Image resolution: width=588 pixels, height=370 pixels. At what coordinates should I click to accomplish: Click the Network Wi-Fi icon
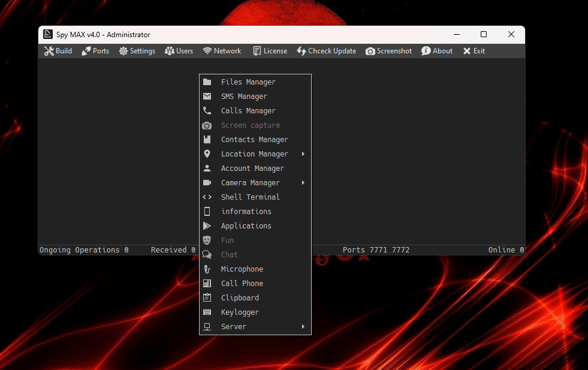207,51
